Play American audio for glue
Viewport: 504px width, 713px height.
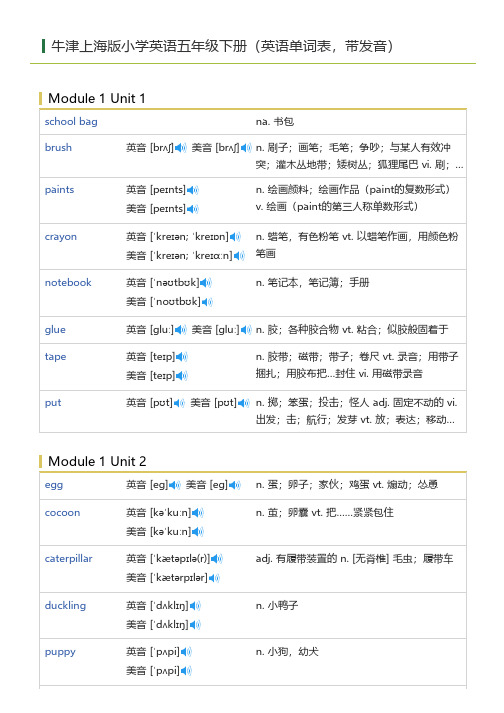pos(246,330)
